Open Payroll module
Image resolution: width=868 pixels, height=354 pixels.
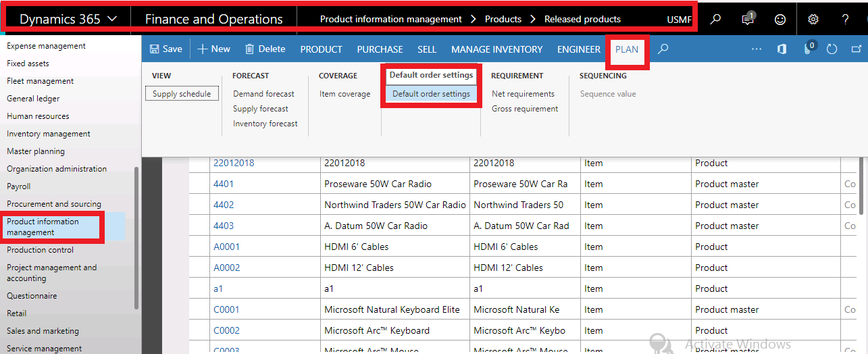[x=18, y=186]
